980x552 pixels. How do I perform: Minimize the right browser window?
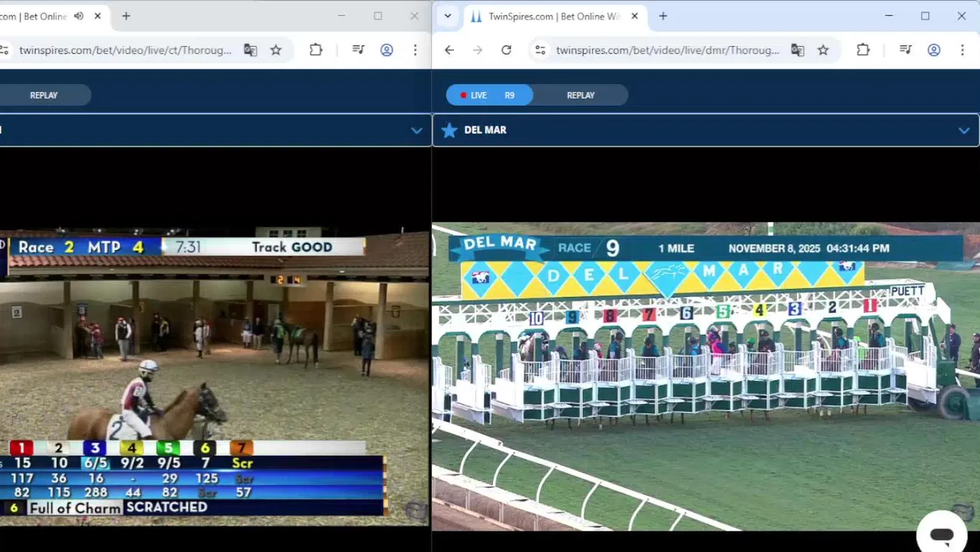coord(889,16)
